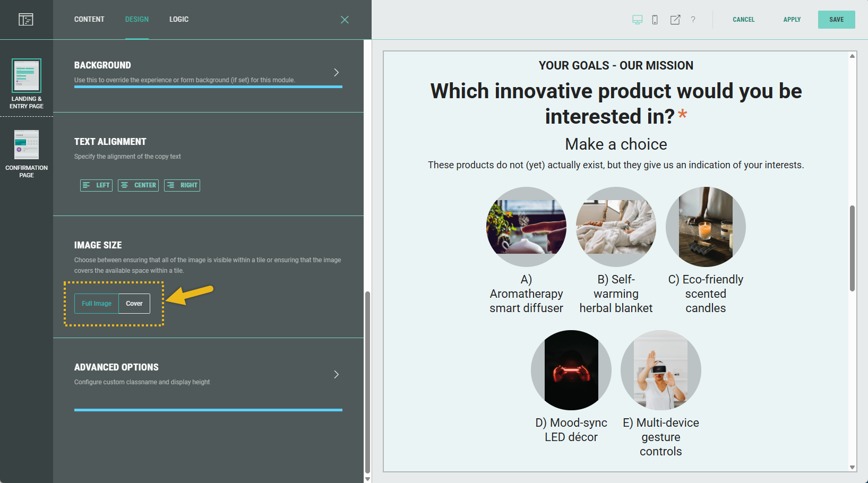Choose Full Image size option
The width and height of the screenshot is (868, 483).
tap(97, 304)
